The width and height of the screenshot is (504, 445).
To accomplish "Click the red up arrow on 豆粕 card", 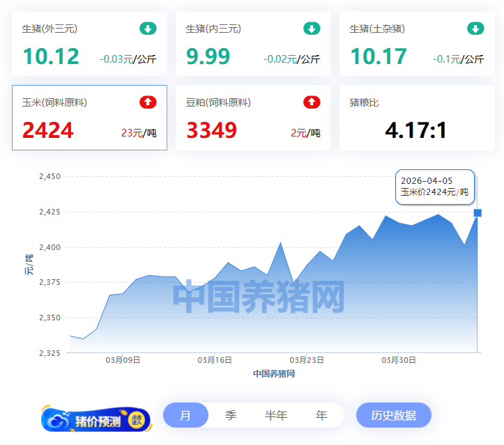I will (x=312, y=102).
